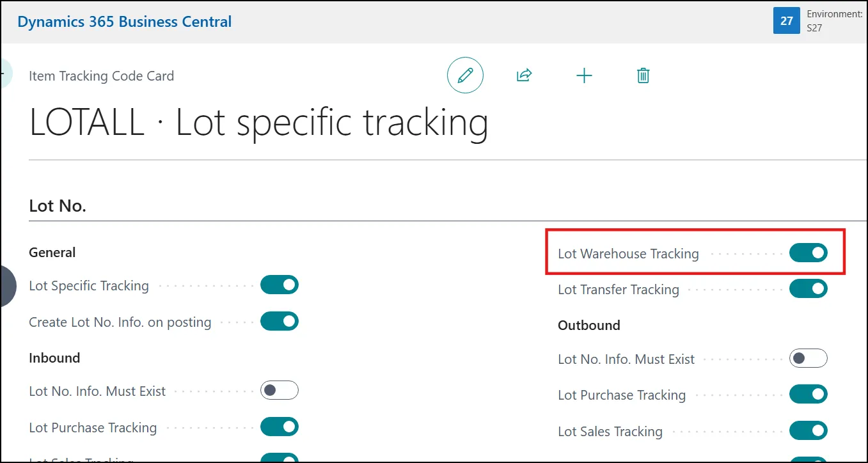Image resolution: width=868 pixels, height=463 pixels.
Task: Enable Inbound Lot No. Info. Must Exist
Action: point(280,390)
